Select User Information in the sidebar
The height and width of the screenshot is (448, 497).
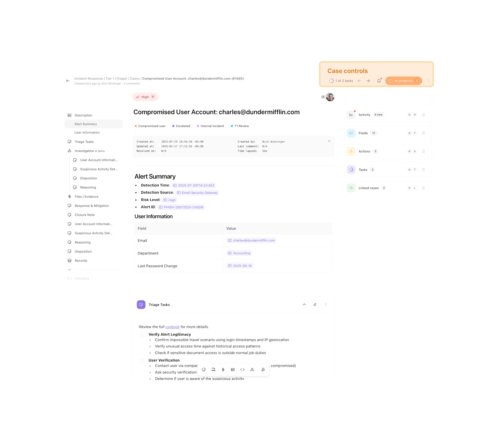[87, 133]
